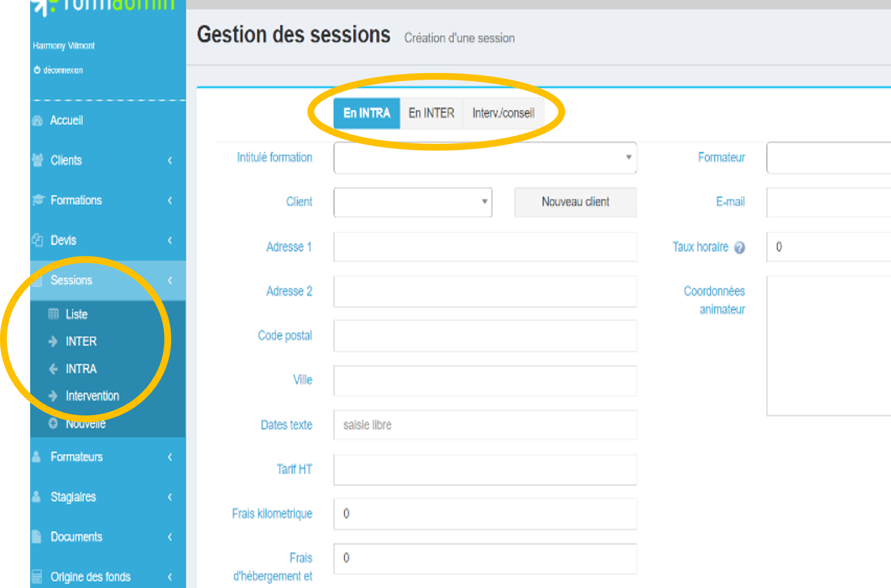891x588 pixels.
Task: Click the INTRA left arrow icon
Action: 53,369
